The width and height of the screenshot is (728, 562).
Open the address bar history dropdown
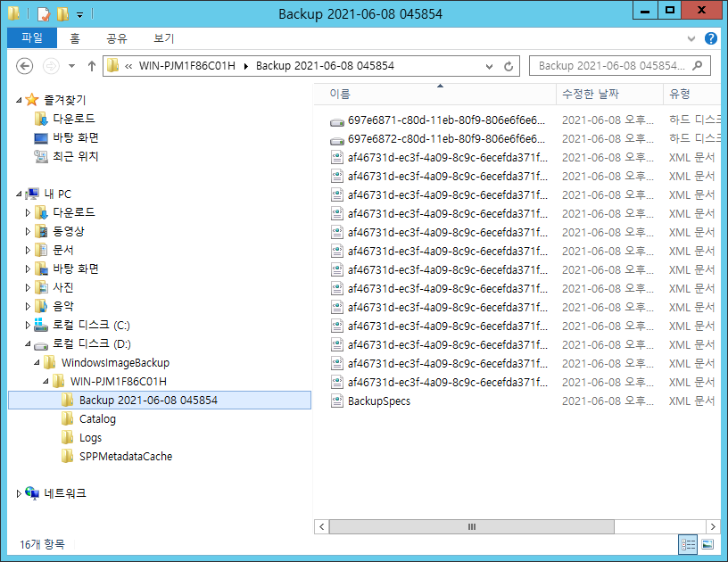pyautogui.click(x=489, y=66)
